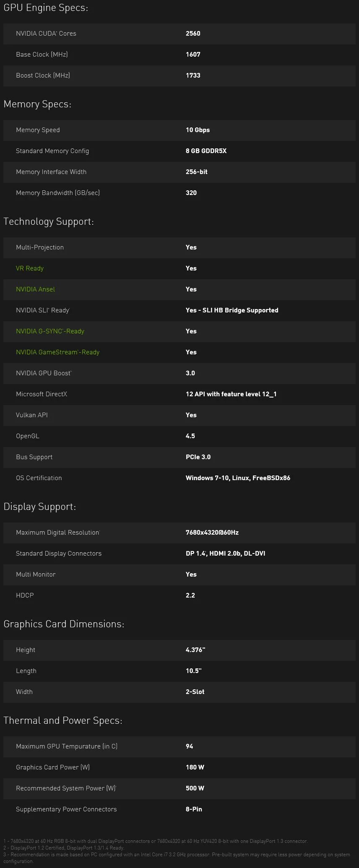Select the Memory Interface Width row label
Screen dimensions: 359x868
(x=51, y=172)
